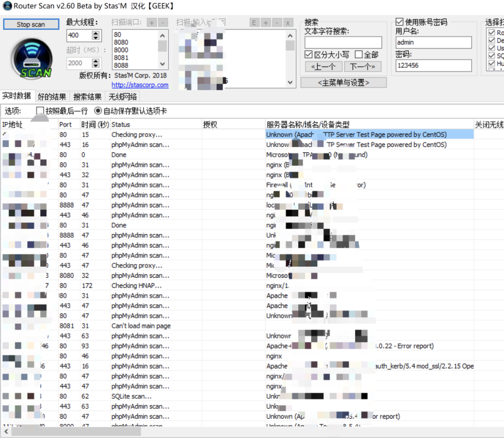Select the 自动保存默认选项卡 radio button
Viewport: 504px width, 438px height.
click(98, 111)
